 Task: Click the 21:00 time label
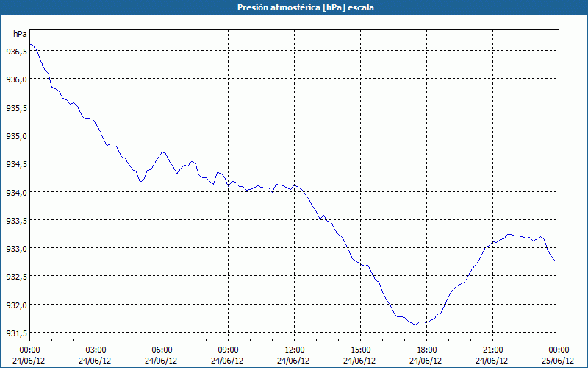(492, 350)
